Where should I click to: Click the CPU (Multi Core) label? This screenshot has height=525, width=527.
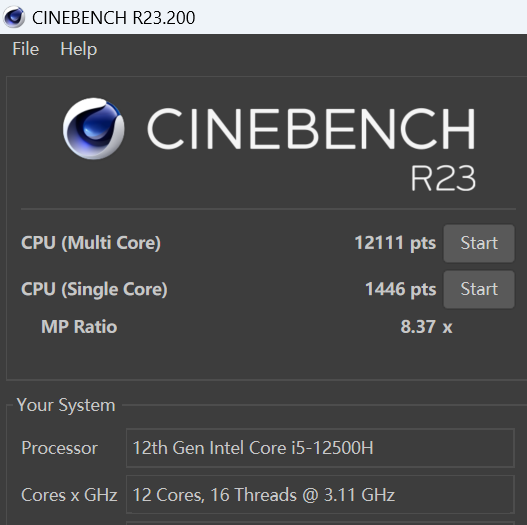pos(91,243)
